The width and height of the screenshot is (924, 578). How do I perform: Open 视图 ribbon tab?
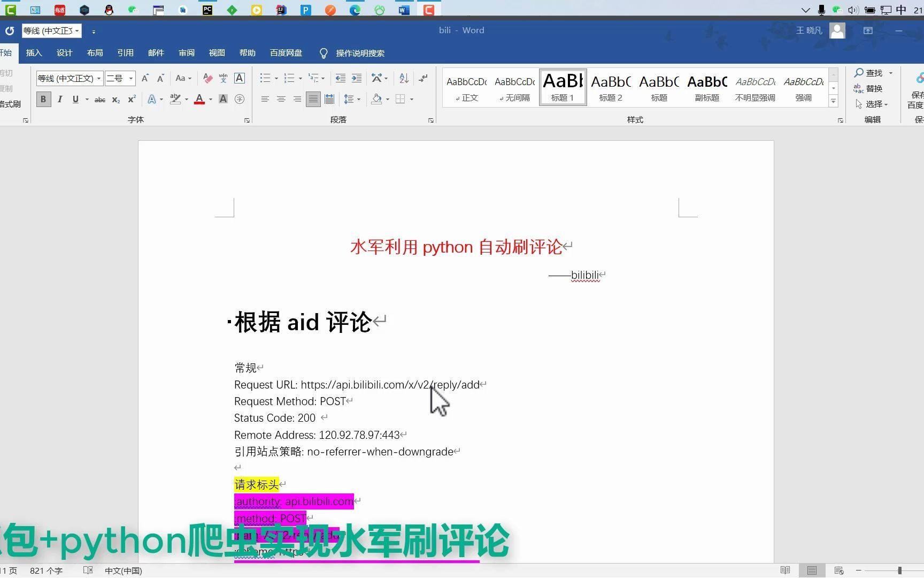(x=217, y=53)
